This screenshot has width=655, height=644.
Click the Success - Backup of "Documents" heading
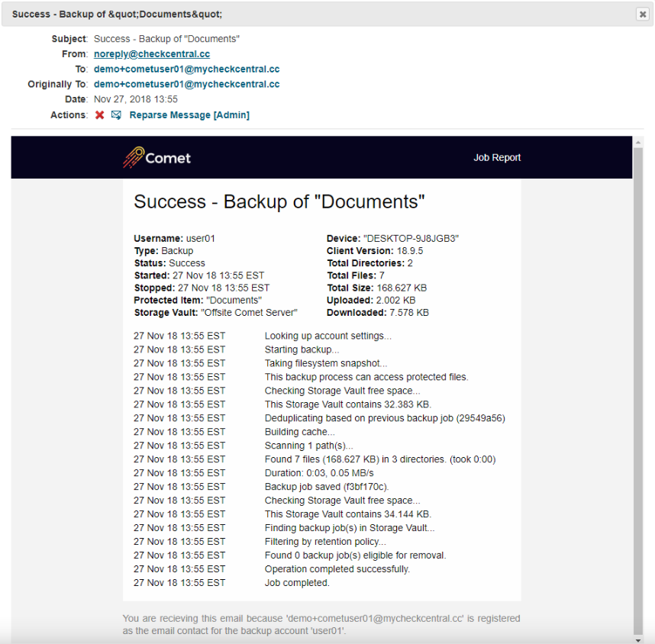tap(279, 202)
